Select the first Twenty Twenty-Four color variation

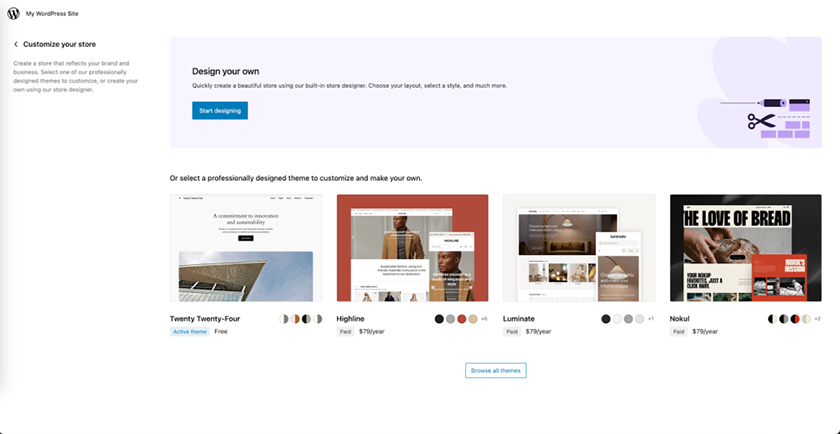pyautogui.click(x=284, y=319)
